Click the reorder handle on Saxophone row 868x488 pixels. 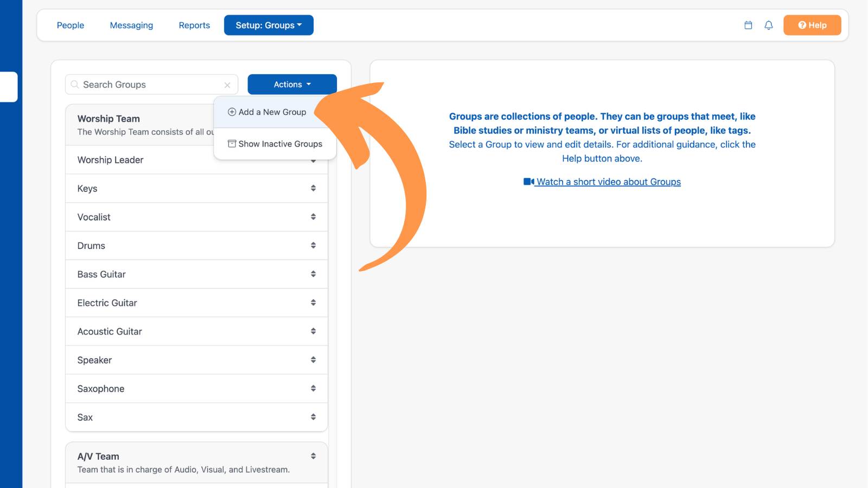[313, 389]
